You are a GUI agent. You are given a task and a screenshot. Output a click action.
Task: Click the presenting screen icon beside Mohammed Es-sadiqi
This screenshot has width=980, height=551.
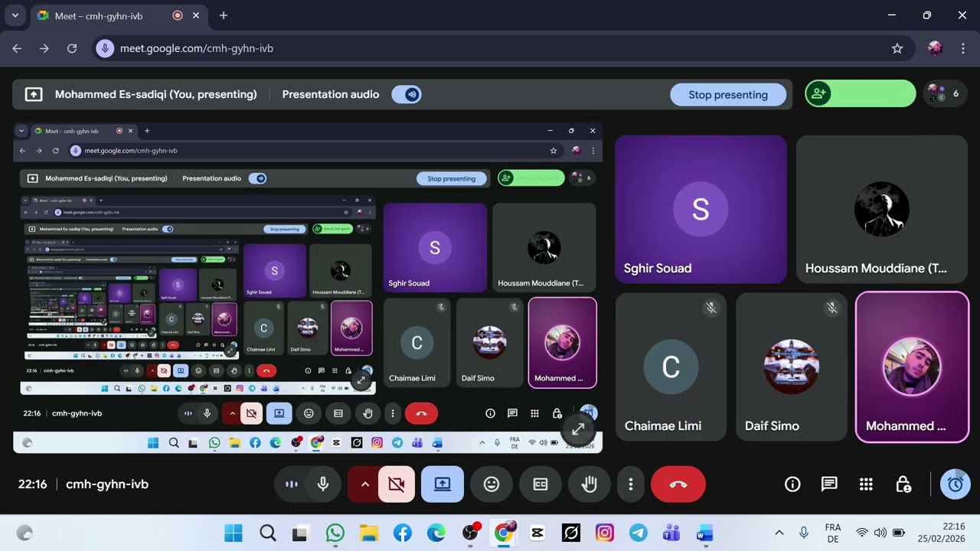click(x=34, y=95)
